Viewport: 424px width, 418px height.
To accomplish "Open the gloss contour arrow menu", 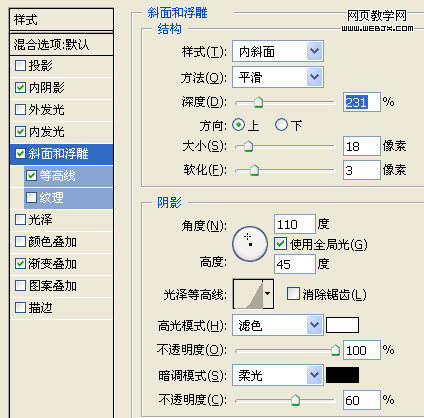I will tap(268, 294).
